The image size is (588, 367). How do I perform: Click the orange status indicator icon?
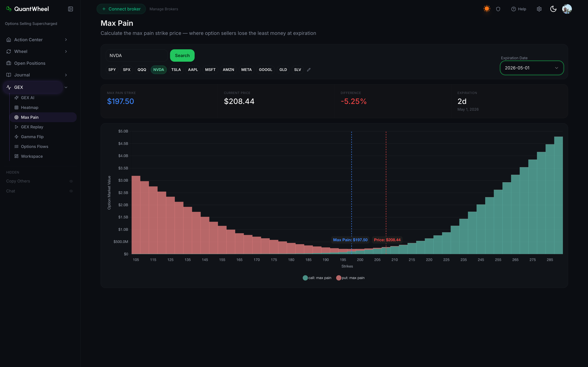487,9
